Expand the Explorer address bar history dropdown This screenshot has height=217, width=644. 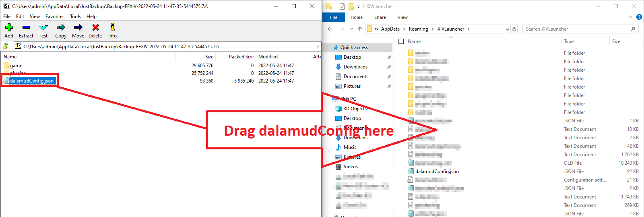coord(507,29)
